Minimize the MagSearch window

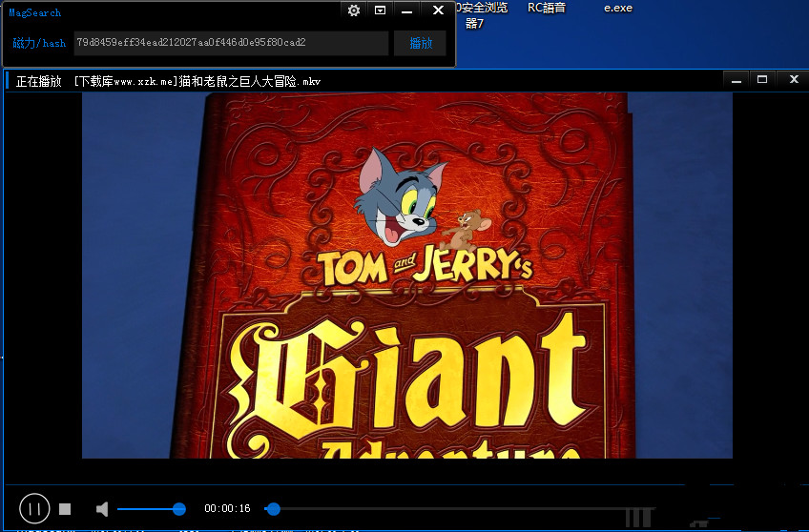pyautogui.click(x=407, y=10)
